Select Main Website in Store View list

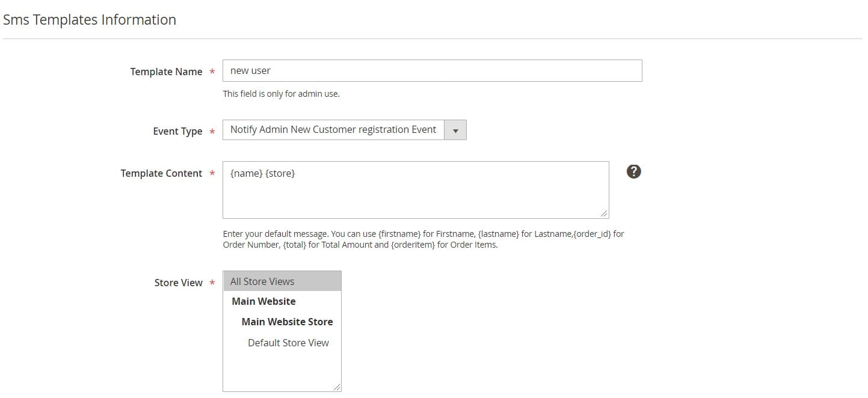click(x=282, y=301)
